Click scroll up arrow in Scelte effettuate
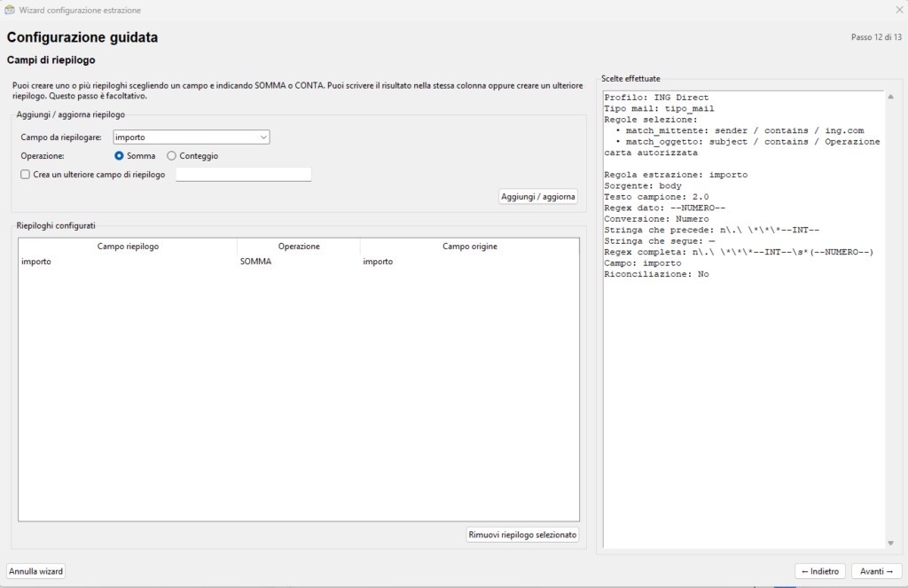908x588 pixels. coord(890,97)
